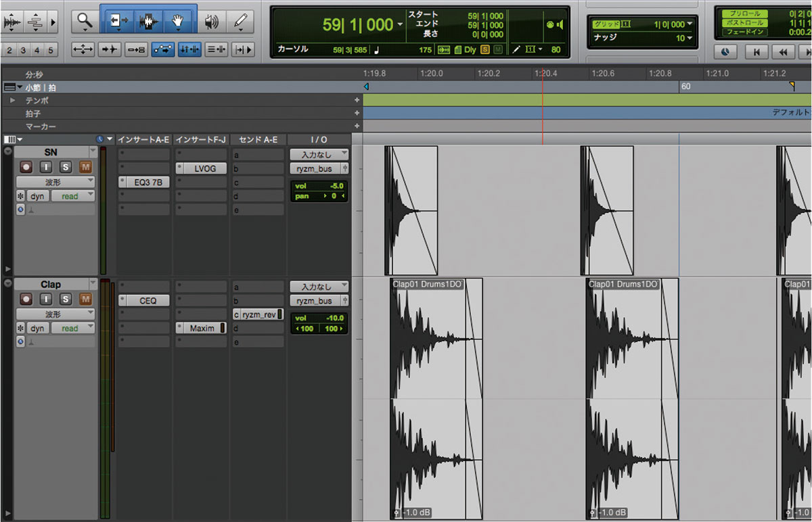Recall zoom preset 4
The width and height of the screenshot is (812, 522).
point(38,50)
